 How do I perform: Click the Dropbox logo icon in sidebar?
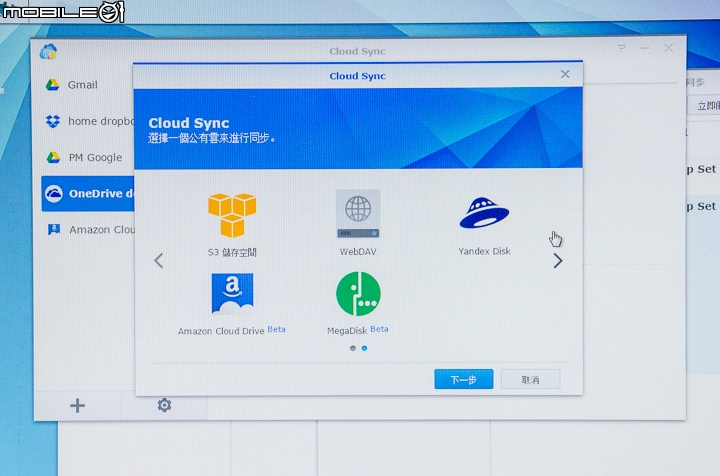(x=53, y=121)
